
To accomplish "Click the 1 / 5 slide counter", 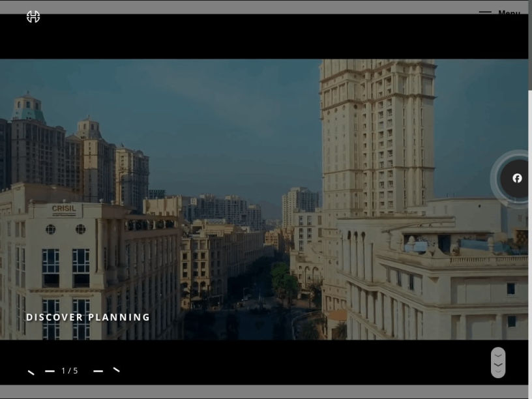I will [x=70, y=371].
